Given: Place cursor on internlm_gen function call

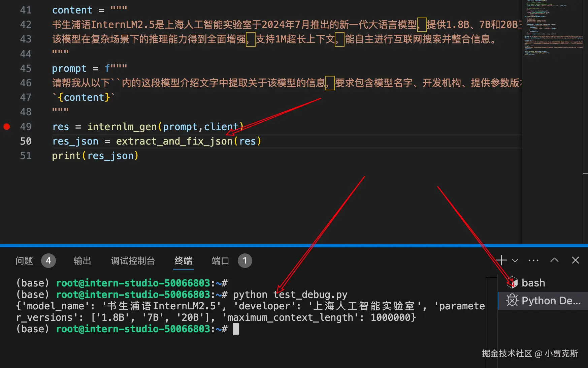Looking at the screenshot, I should [x=122, y=127].
